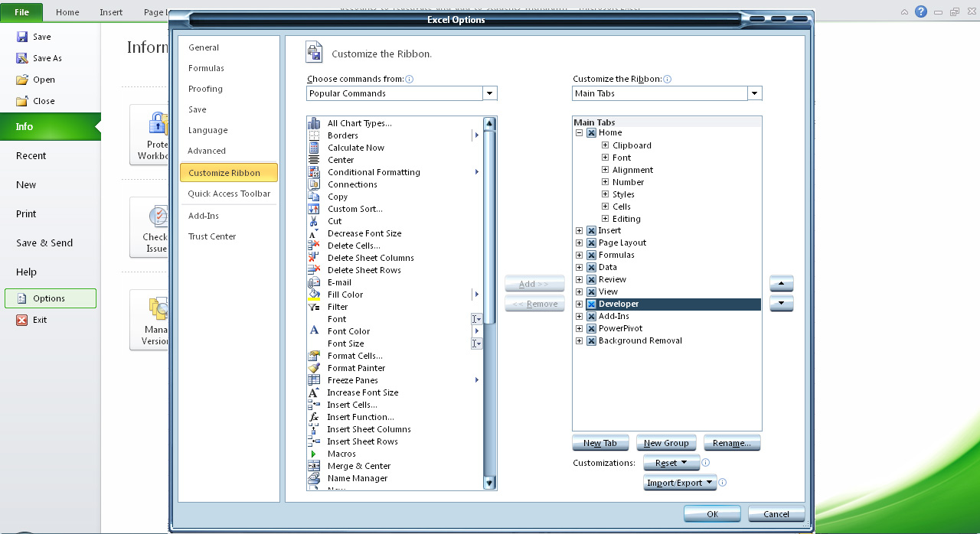Viewport: 980px width, 534px height.
Task: Click the Save icon in File menu
Action: pyautogui.click(x=22, y=37)
